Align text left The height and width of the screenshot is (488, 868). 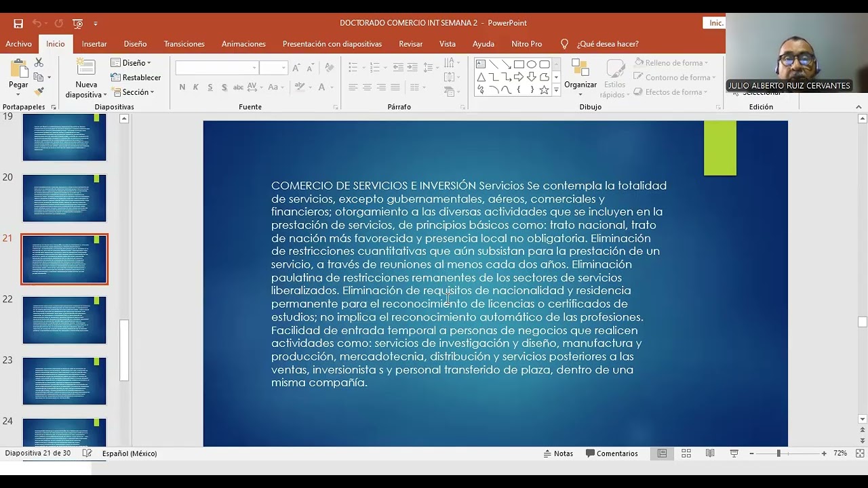tap(353, 87)
